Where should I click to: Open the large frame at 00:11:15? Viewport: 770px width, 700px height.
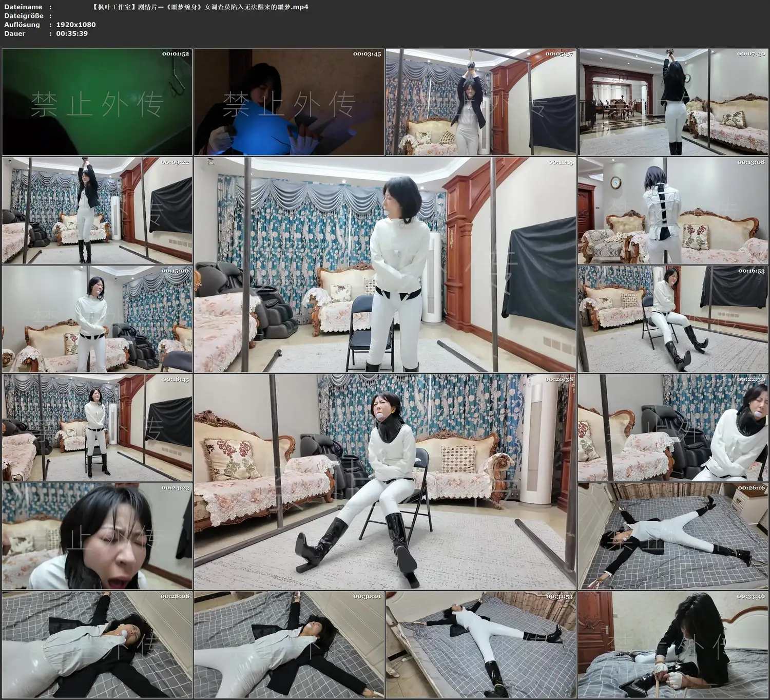point(385,264)
